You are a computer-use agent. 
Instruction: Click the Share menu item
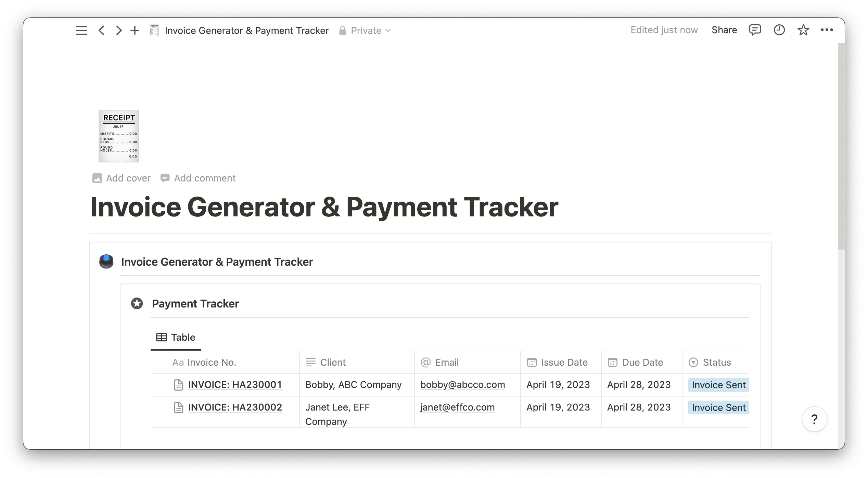724,30
